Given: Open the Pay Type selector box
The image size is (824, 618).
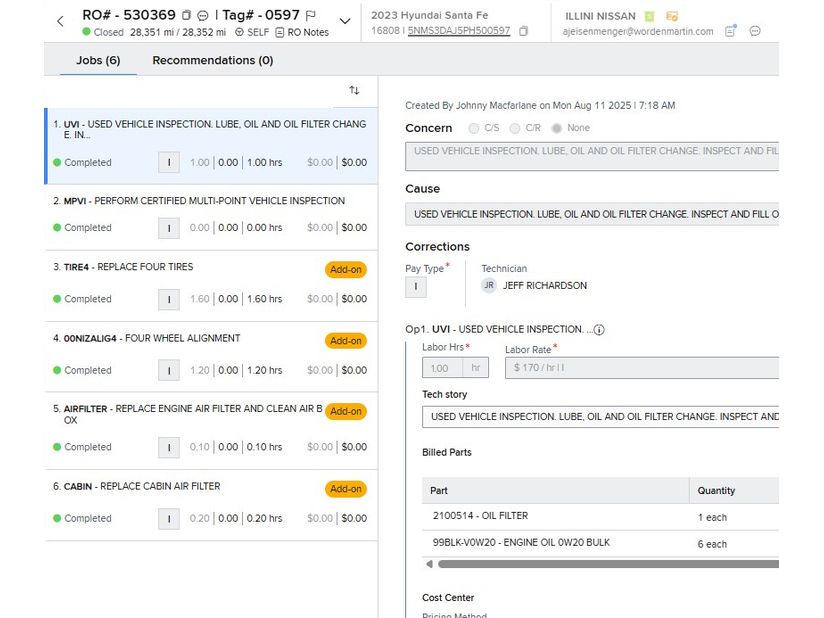Looking at the screenshot, I should [415, 287].
